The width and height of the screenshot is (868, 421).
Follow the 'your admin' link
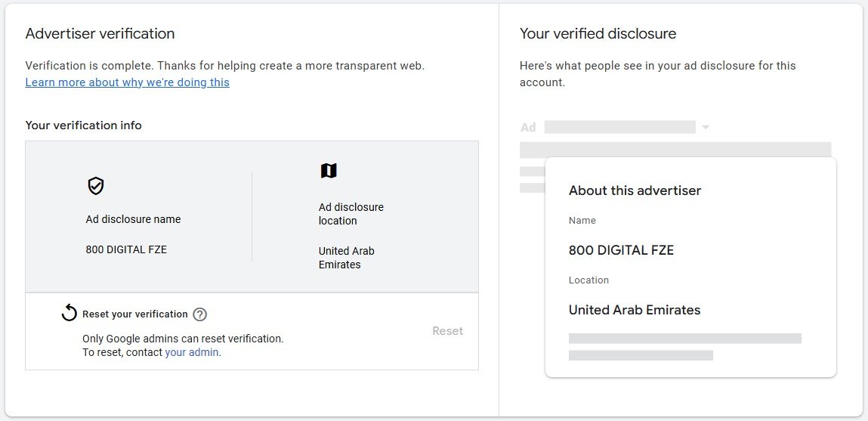coord(192,352)
